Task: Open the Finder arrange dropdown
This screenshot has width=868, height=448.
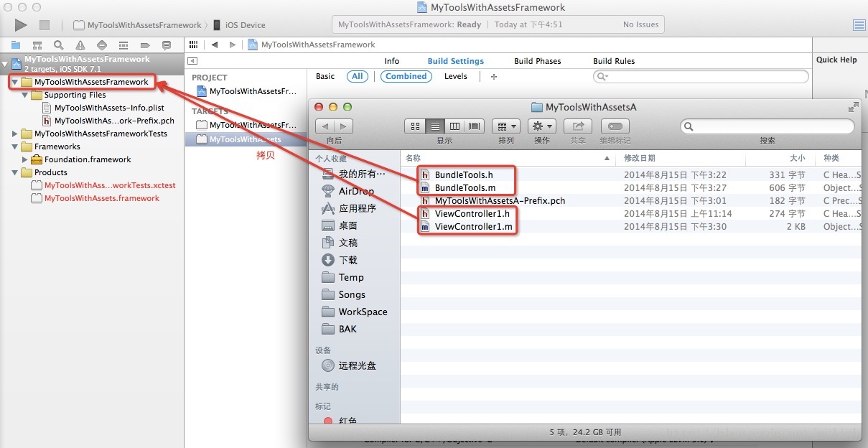Action: [x=506, y=126]
